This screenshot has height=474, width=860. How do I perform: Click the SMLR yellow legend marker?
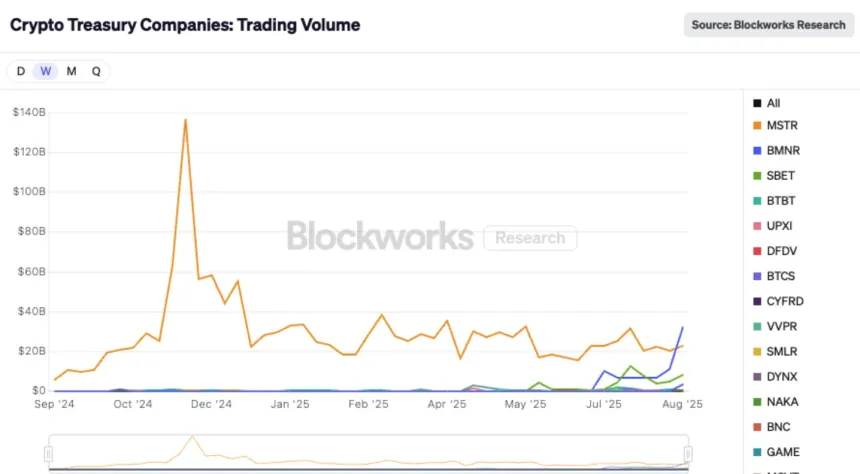pyautogui.click(x=759, y=351)
